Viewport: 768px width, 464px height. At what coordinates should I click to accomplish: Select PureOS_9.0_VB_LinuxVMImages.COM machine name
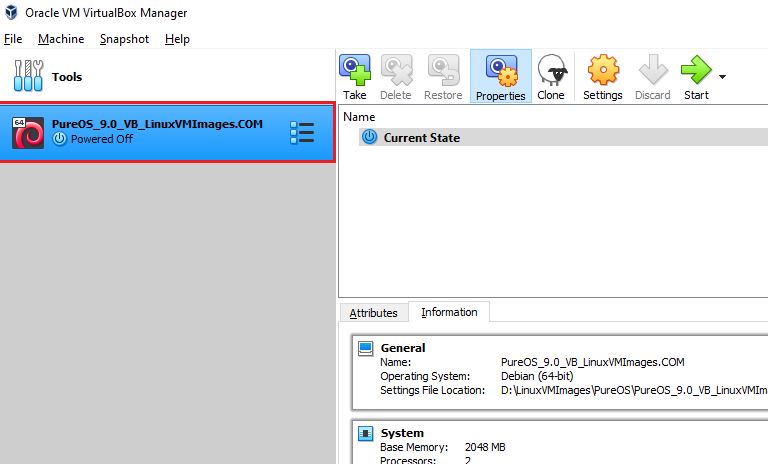157,124
